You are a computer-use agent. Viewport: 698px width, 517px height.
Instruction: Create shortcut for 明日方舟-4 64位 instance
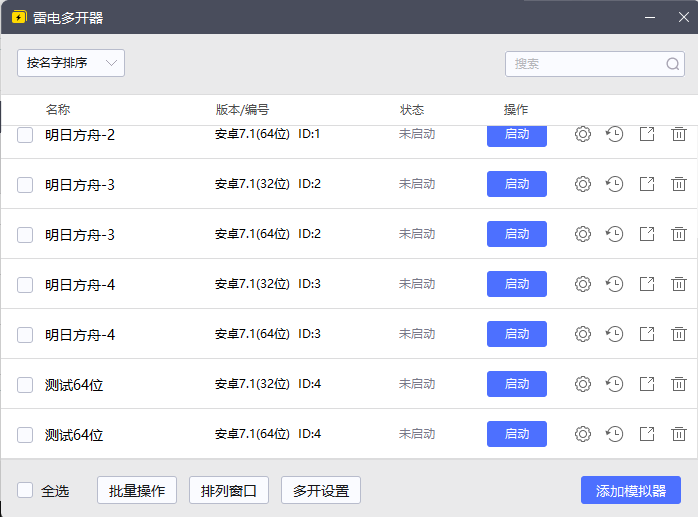pos(647,334)
